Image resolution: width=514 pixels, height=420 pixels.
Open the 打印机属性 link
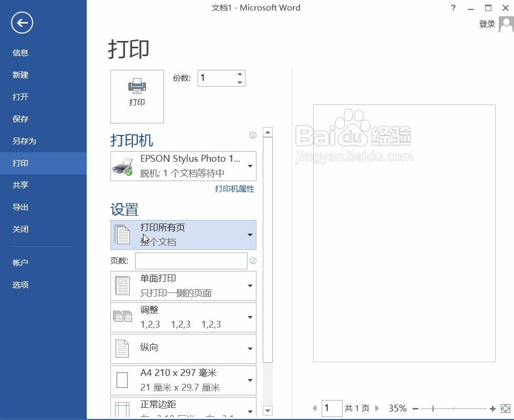pos(234,189)
